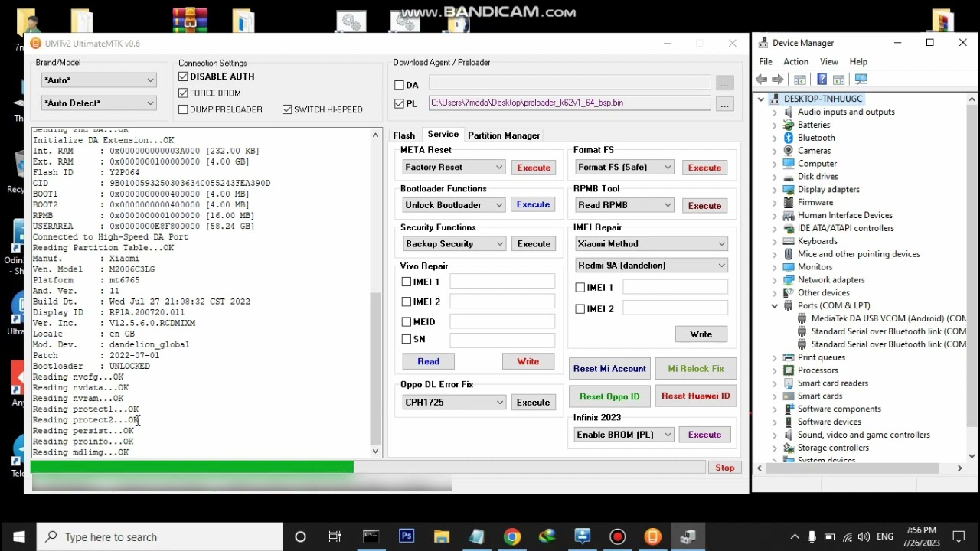Open File Explorer from the taskbar
Viewport: 980px width, 551px height.
[x=442, y=536]
